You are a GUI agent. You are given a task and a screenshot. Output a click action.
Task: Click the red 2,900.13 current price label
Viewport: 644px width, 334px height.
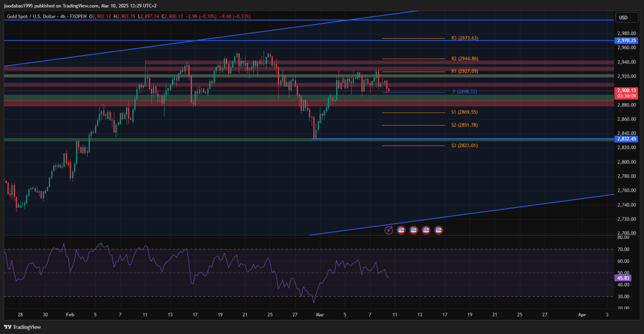coord(627,90)
